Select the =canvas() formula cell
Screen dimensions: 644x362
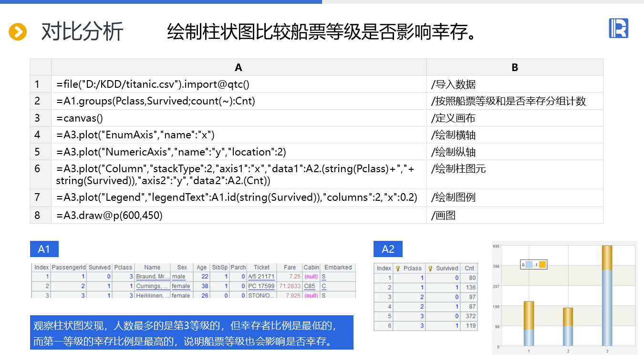coord(239,118)
